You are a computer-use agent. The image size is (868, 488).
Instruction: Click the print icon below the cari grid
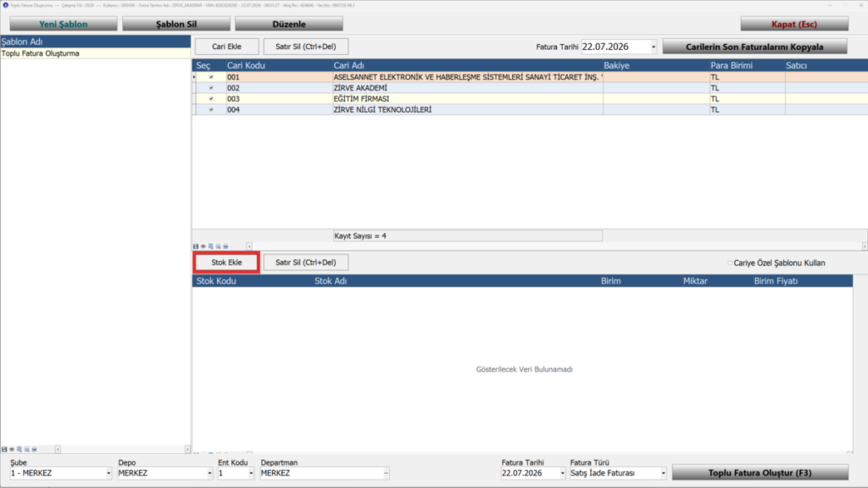coord(225,247)
